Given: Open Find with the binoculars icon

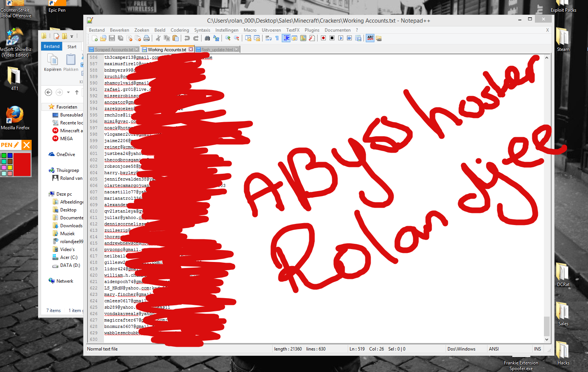Looking at the screenshot, I should tap(207, 38).
